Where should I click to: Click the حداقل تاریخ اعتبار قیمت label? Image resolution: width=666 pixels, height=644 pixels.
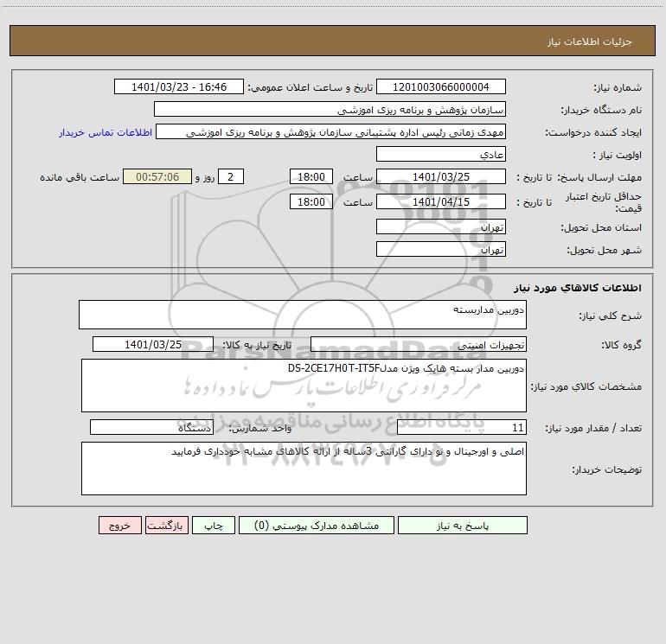pos(604,202)
